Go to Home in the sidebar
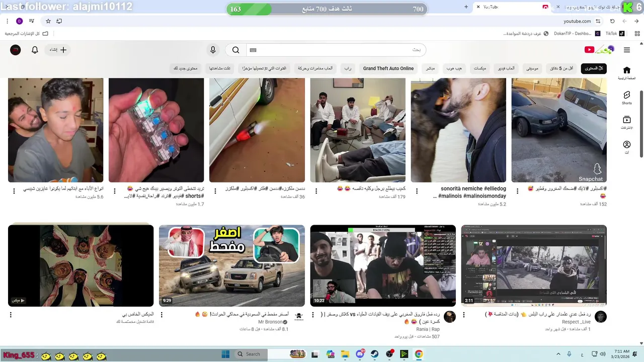The width and height of the screenshot is (644, 362). pos(626,73)
